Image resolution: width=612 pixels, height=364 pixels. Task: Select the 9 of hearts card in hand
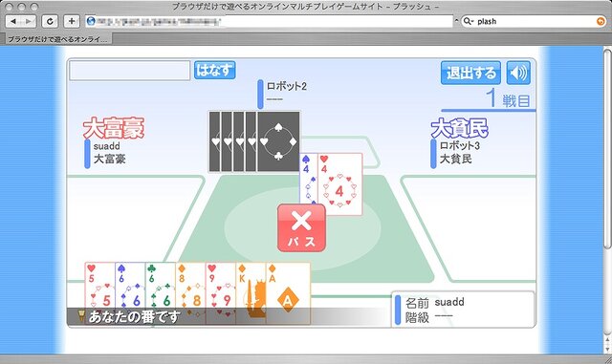pyautogui.click(x=221, y=292)
